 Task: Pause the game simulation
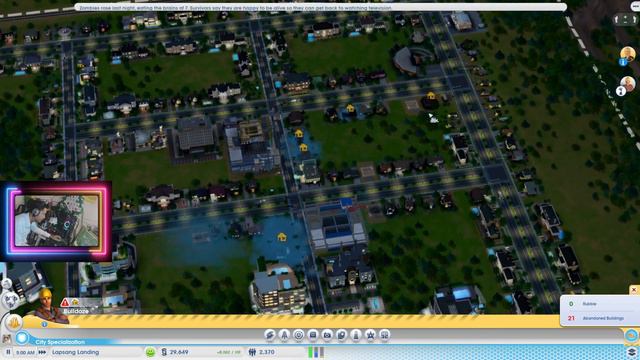[x=8, y=352]
